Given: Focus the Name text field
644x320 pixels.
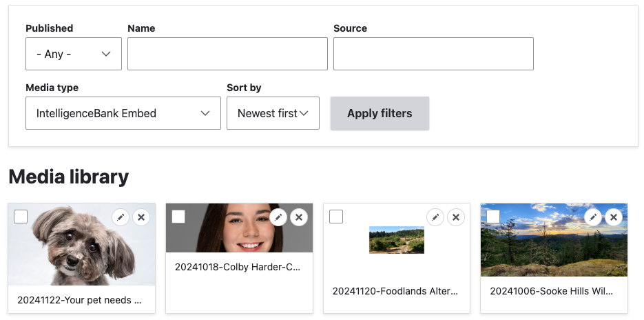Looking at the screenshot, I should pos(227,54).
